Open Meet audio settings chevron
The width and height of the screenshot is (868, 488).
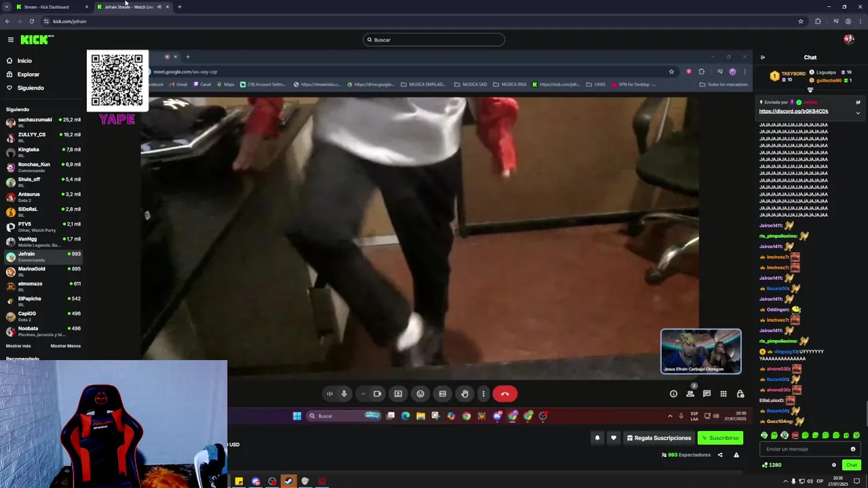click(x=363, y=394)
